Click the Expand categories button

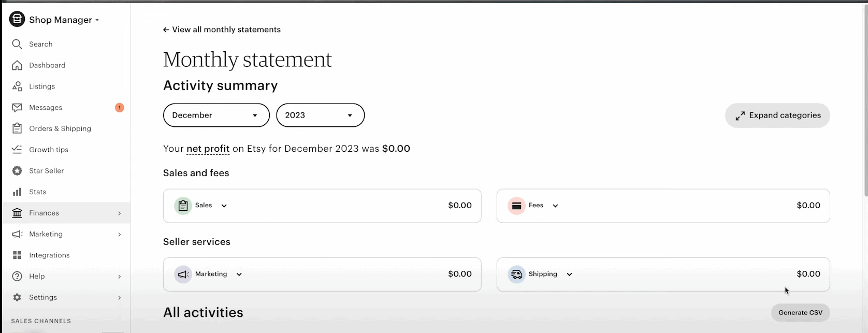click(x=777, y=115)
